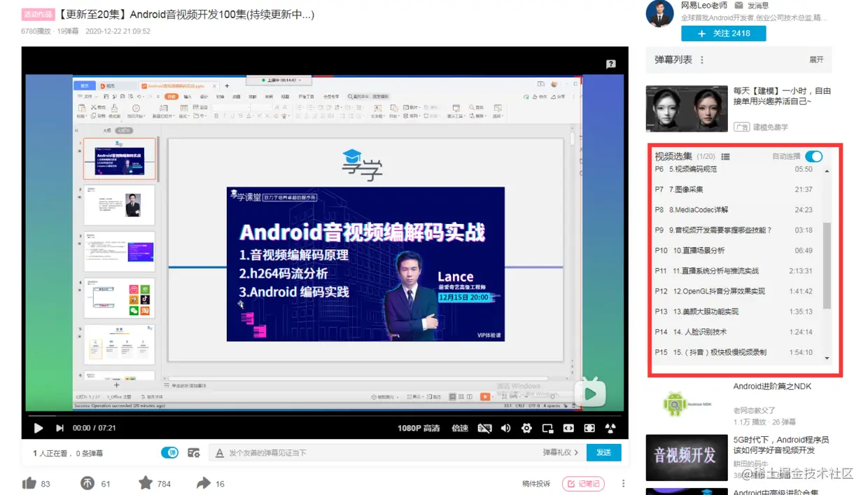Enter fullscreen mode

pos(610,428)
